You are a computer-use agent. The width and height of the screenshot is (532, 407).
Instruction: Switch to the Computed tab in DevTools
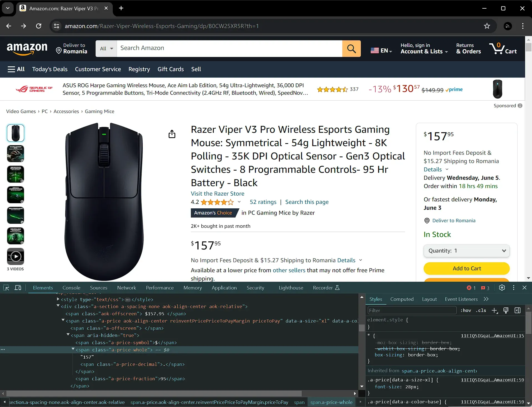tap(402, 299)
